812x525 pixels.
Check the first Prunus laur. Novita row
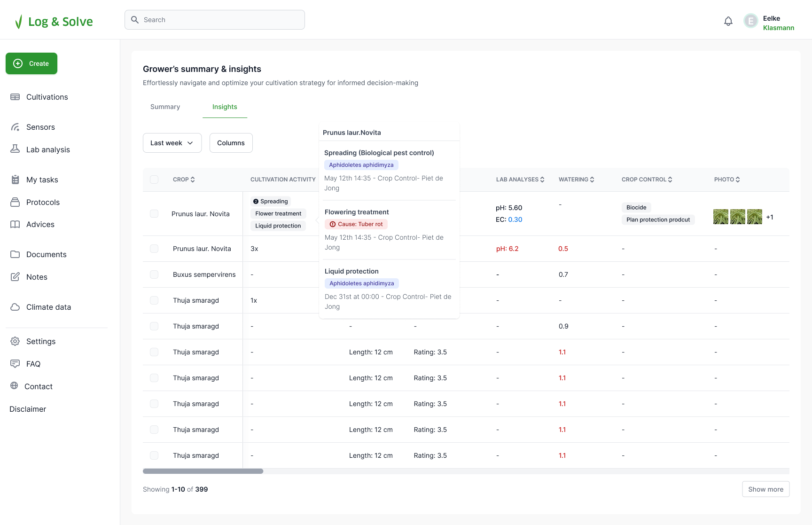click(154, 214)
